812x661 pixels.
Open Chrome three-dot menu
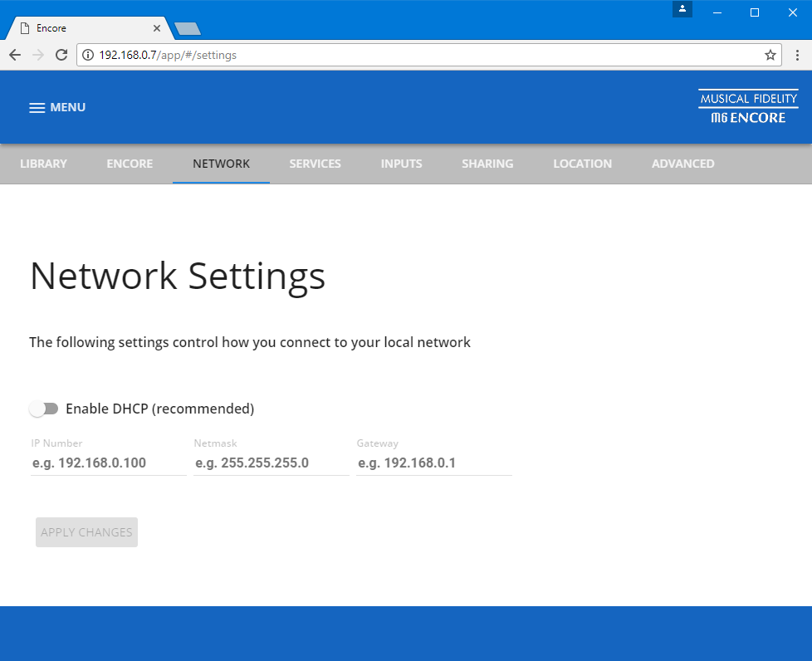click(797, 55)
